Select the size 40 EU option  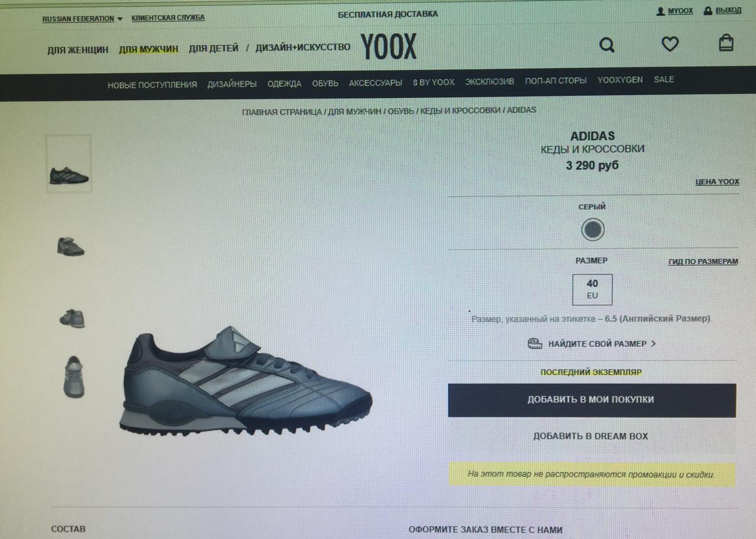592,289
